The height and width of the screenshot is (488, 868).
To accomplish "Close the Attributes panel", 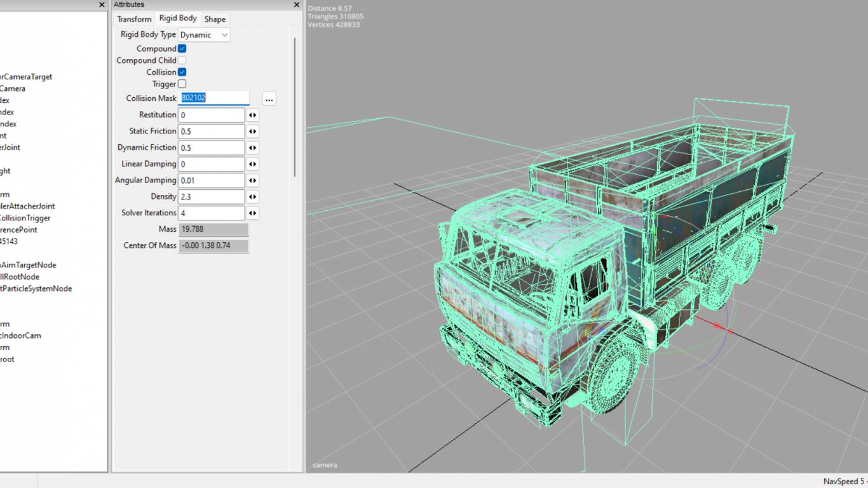I will point(296,4).
